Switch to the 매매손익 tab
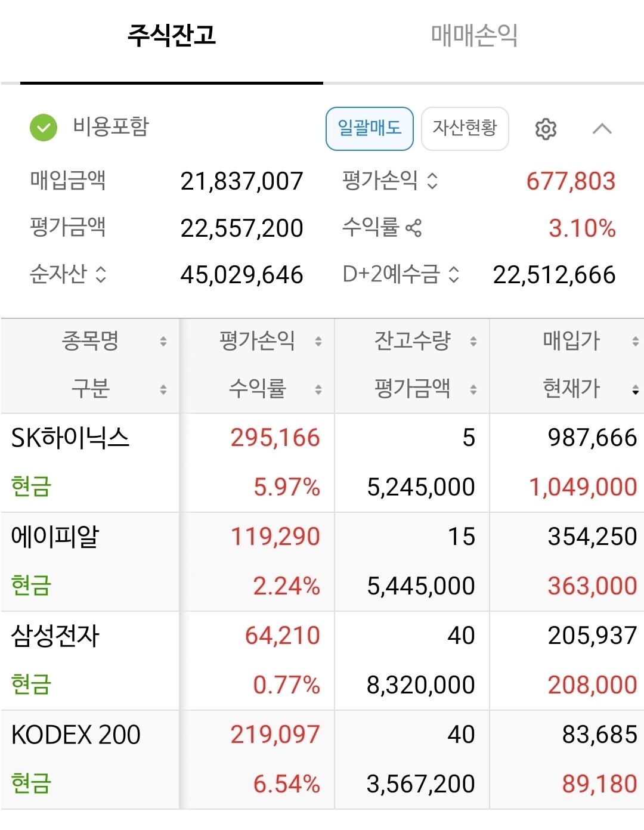The width and height of the screenshot is (644, 830). (x=474, y=36)
